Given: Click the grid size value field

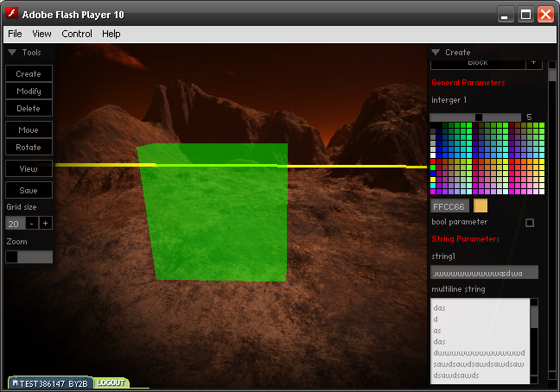Looking at the screenshot, I should click(x=15, y=224).
